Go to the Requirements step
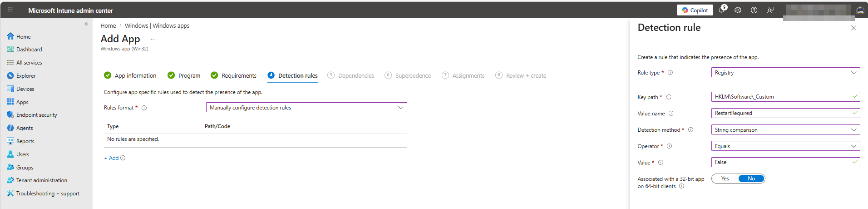868x209 pixels. click(x=234, y=75)
